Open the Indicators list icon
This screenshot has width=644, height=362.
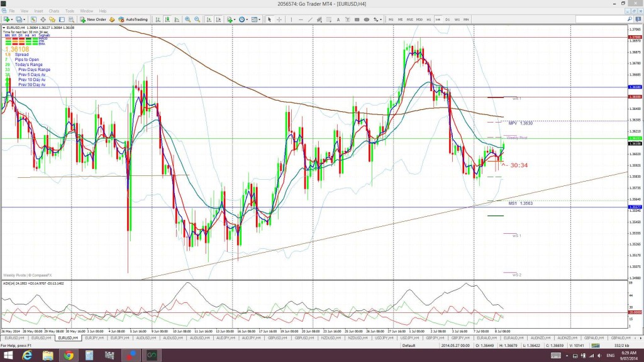coord(230,19)
